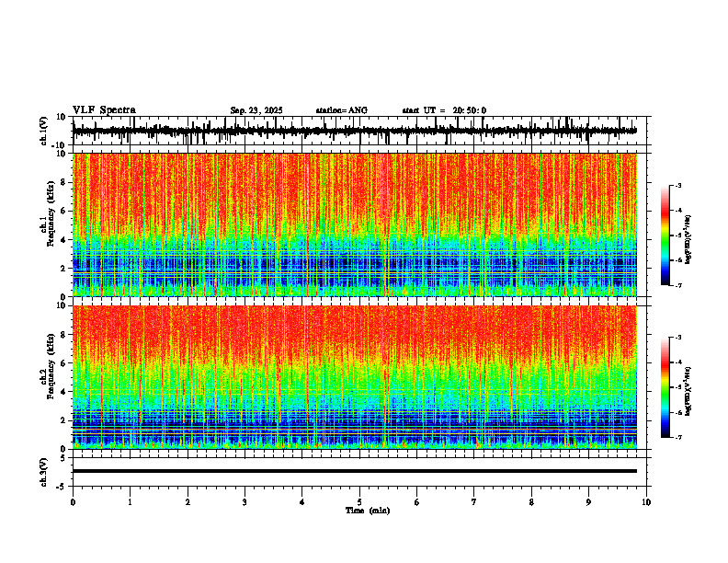The image size is (728, 563).
Task: Click the 'VLF Spectra' title text
Action: pyautogui.click(x=104, y=110)
